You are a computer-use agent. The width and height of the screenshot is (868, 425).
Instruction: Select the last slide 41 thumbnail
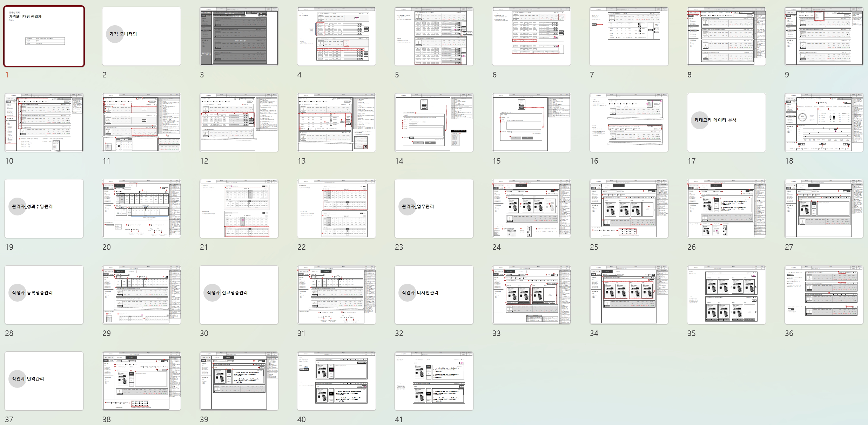point(434,381)
